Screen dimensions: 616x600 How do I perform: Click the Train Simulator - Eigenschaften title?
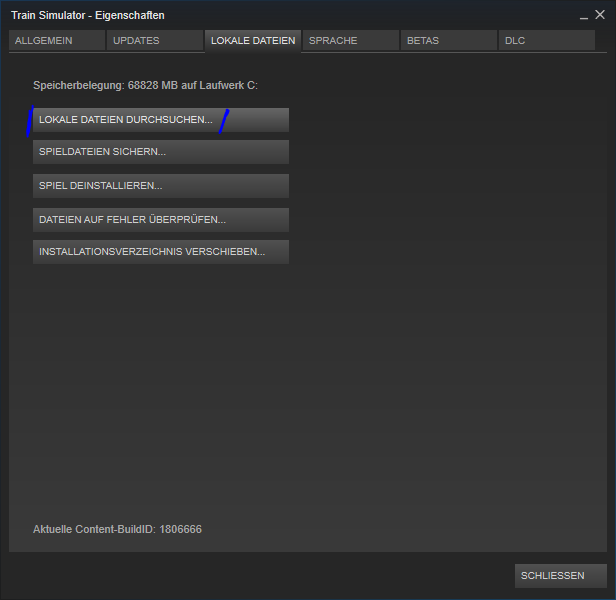(x=88, y=15)
